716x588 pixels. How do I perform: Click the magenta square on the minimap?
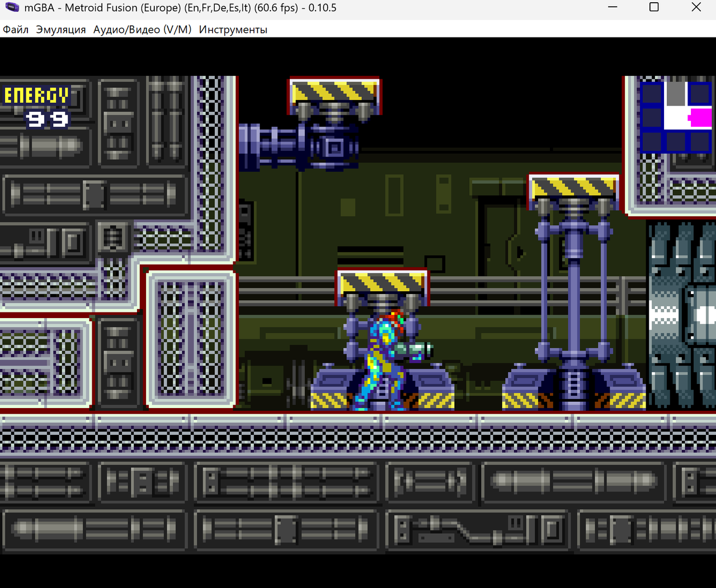(700, 117)
